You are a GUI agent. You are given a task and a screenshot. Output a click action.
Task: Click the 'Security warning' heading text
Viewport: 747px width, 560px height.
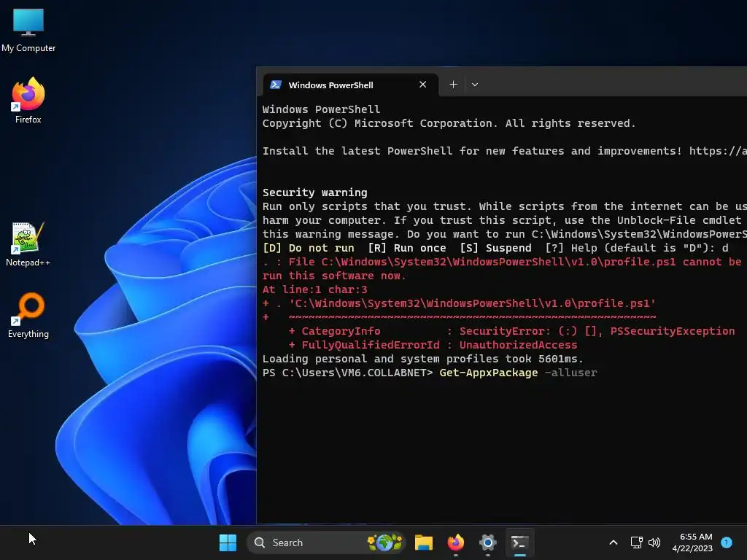315,192
